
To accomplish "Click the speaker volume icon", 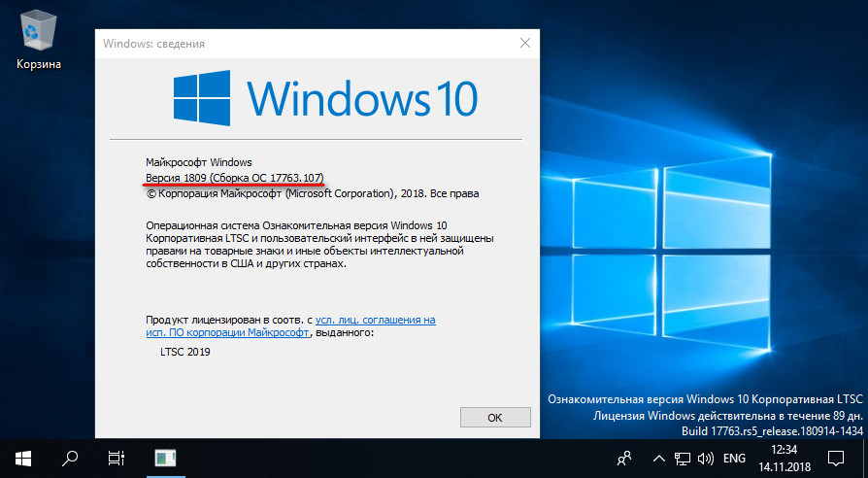I will 706,459.
